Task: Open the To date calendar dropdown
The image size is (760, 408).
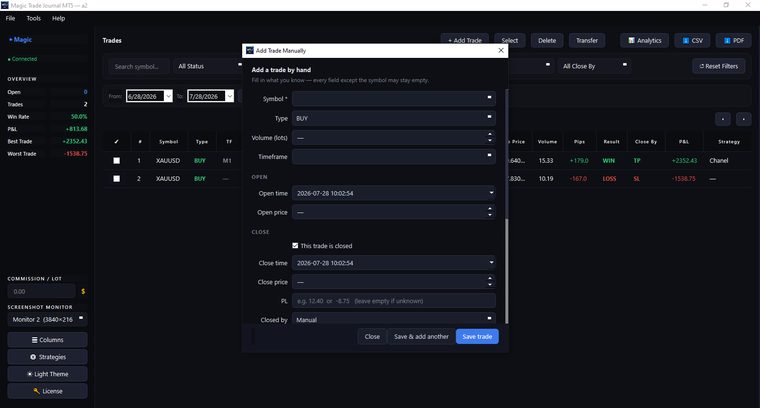Action: (230, 96)
